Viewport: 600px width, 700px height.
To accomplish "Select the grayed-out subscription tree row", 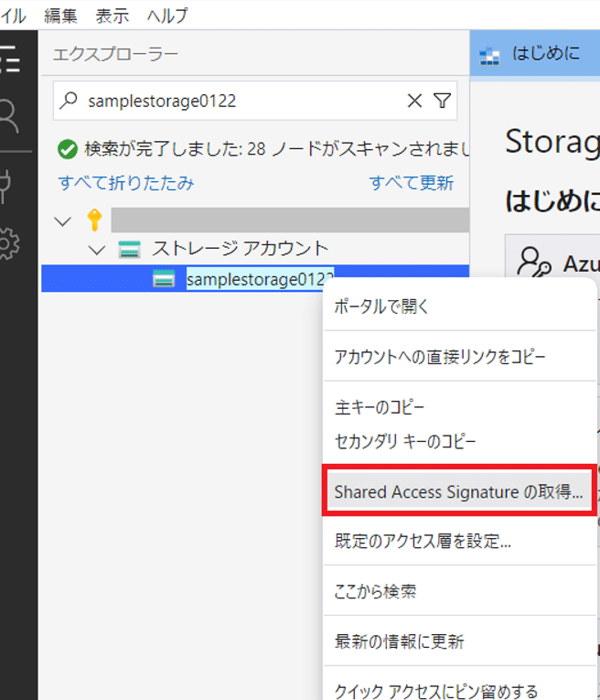I will 255,220.
